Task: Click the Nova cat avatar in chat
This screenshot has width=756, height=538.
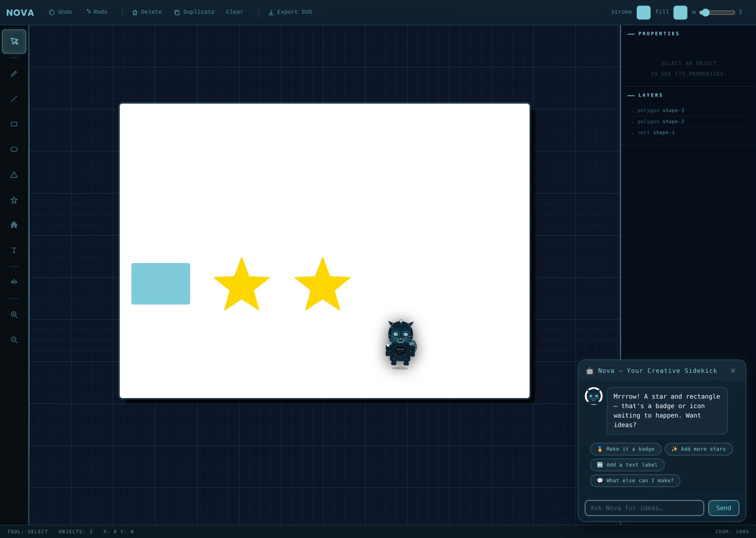Action: pyautogui.click(x=594, y=396)
